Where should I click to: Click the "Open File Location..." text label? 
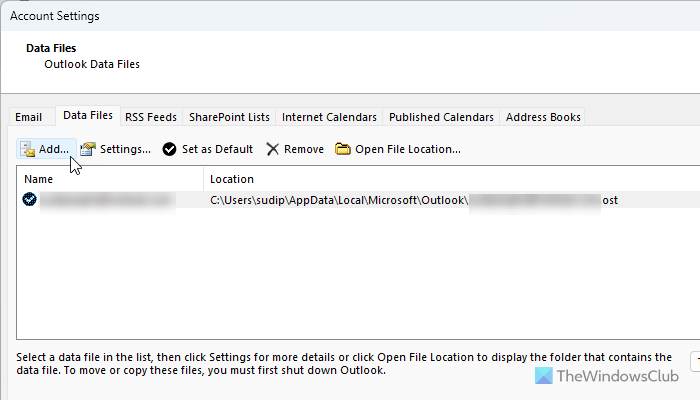pyautogui.click(x=409, y=149)
